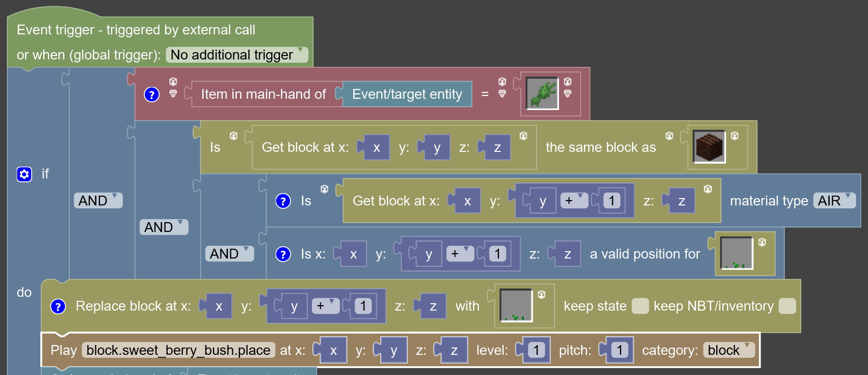Viewport: 868px width, 375px height.
Task: Click the settings gear on the if block
Action: click(24, 174)
